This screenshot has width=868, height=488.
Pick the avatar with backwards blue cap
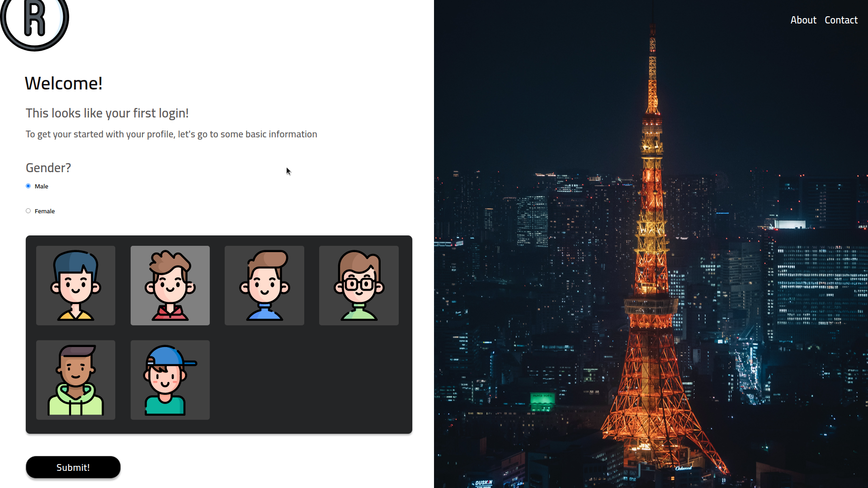(170, 380)
